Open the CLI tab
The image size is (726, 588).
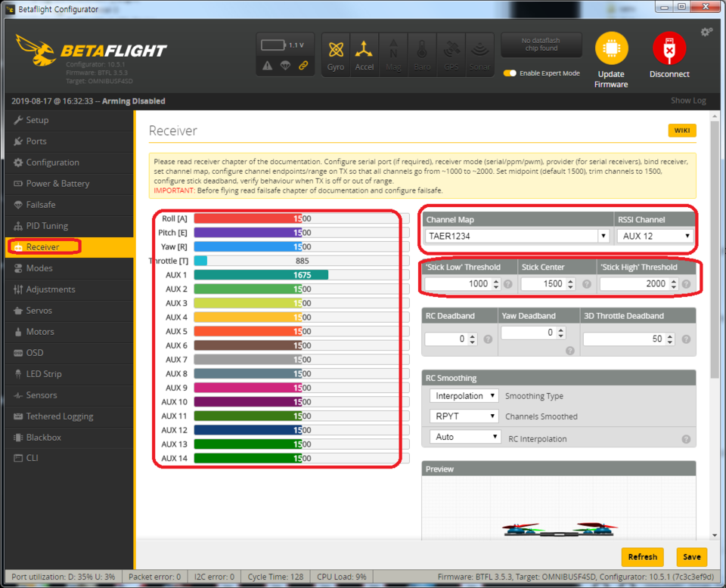(70, 458)
